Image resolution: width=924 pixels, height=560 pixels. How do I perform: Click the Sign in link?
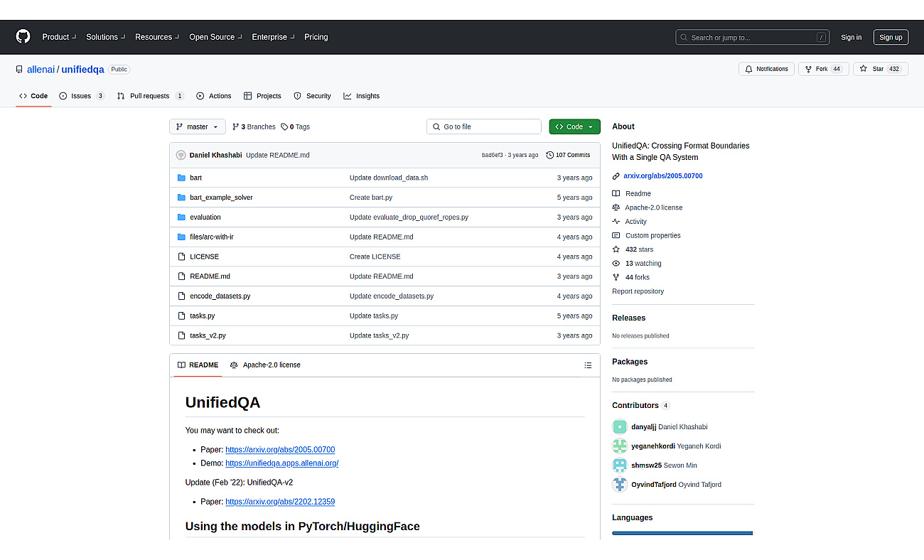(x=851, y=38)
